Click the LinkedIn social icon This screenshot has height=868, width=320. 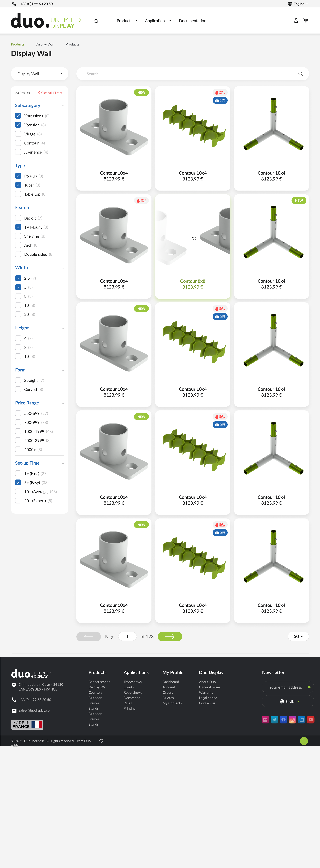coord(302,720)
